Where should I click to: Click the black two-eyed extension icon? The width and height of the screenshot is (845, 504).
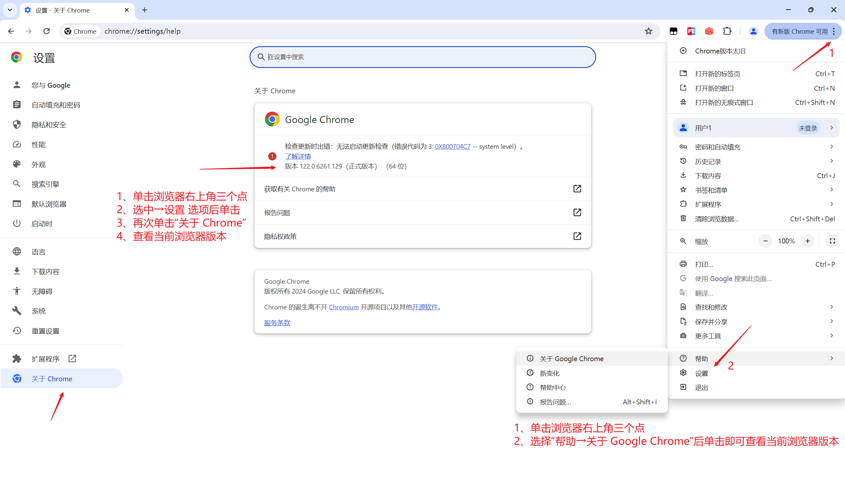(x=673, y=31)
